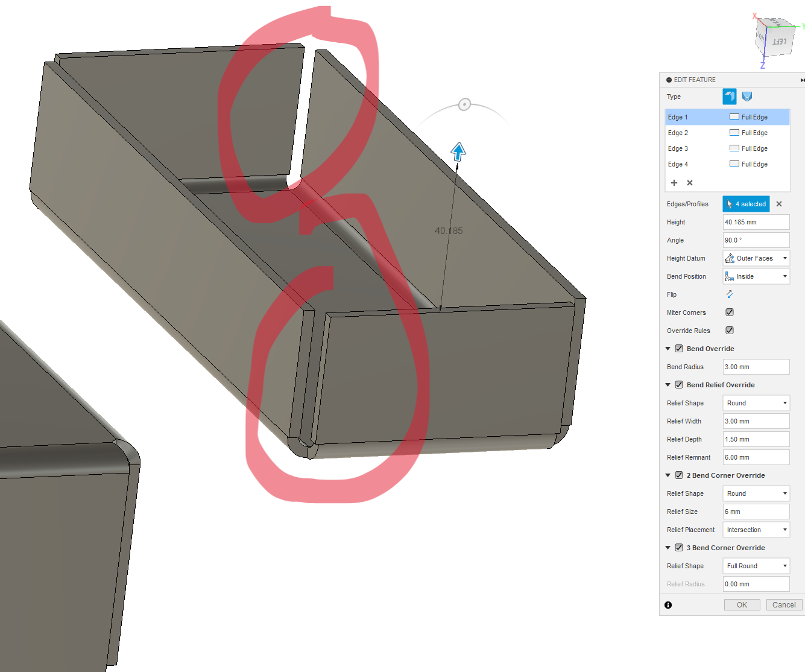Image resolution: width=805 pixels, height=672 pixels.
Task: Add a new edge with the plus icon
Action: click(674, 182)
